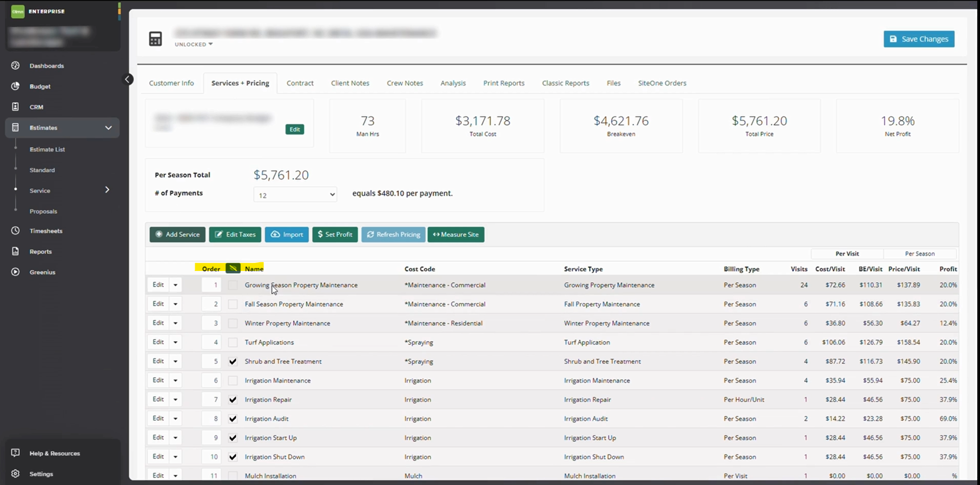Open the Budget pie chart icon

[x=15, y=86]
